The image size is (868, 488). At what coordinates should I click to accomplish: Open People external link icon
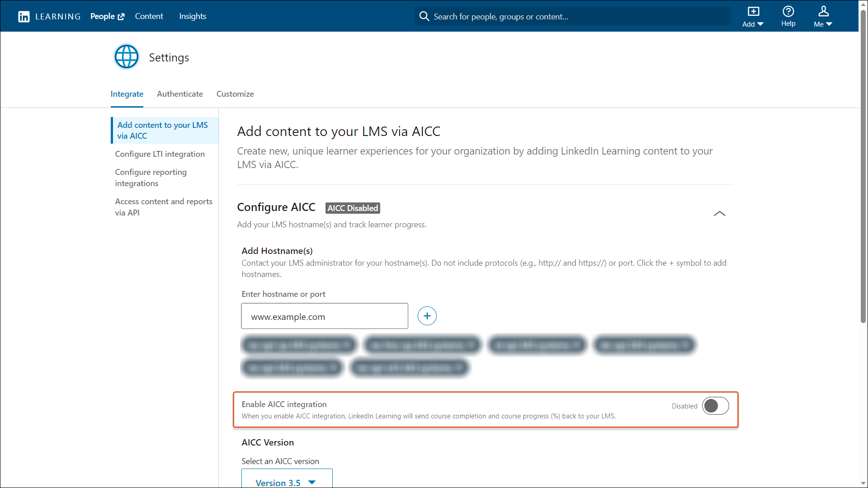coord(121,17)
